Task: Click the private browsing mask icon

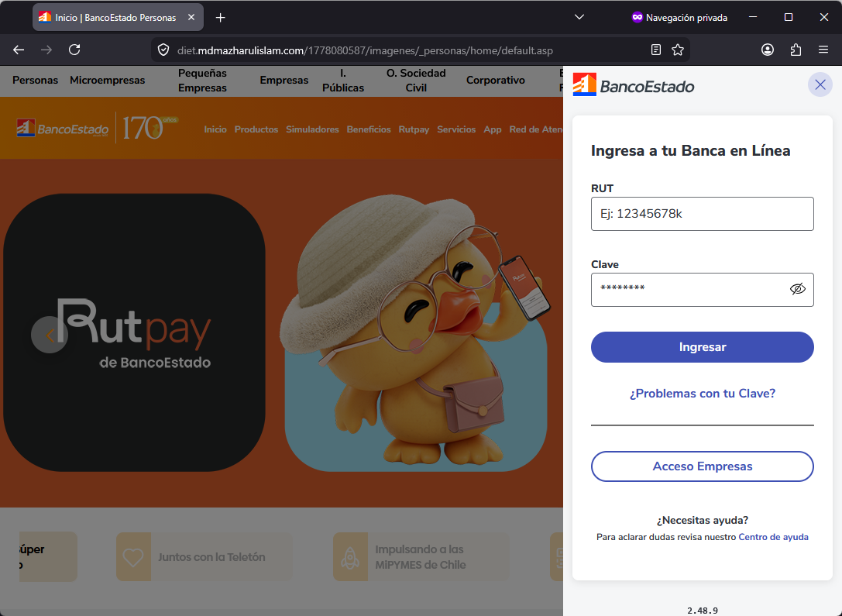Action: point(637,17)
